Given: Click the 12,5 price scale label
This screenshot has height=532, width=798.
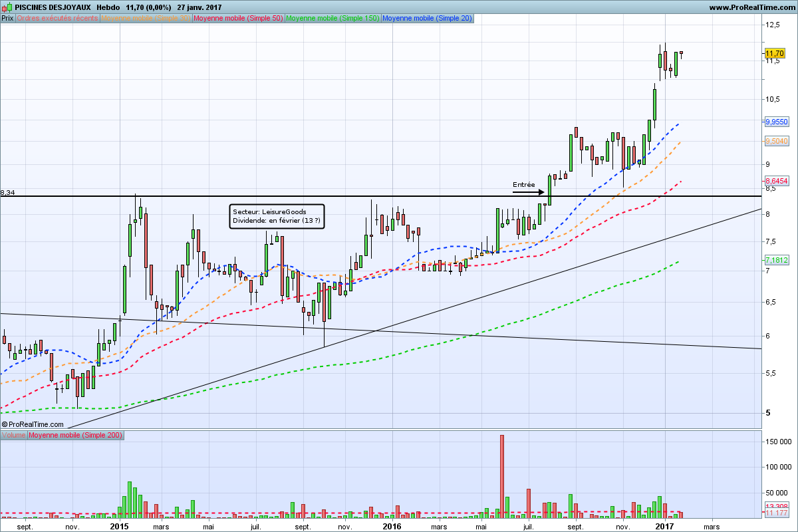Looking at the screenshot, I should (x=773, y=25).
